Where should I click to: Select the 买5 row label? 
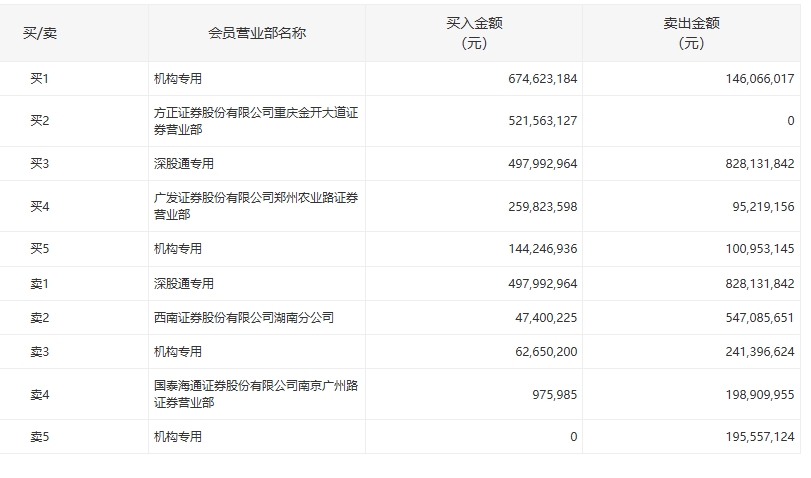pos(40,249)
